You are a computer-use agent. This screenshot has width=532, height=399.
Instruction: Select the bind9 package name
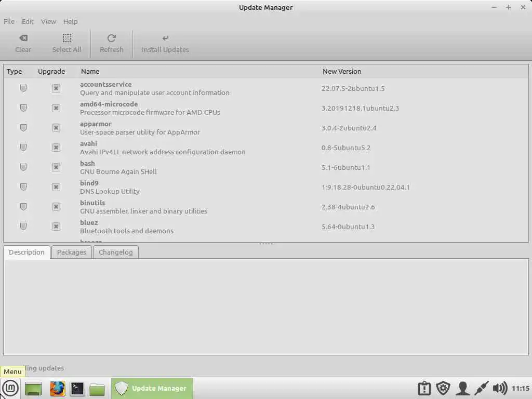89,183
